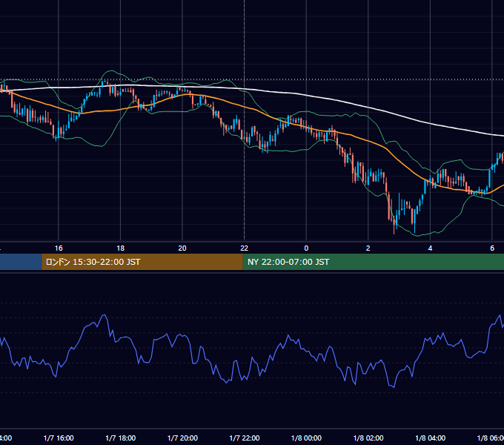Click the blue session bar before ロンドン
The height and width of the screenshot is (445, 504).
[x=21, y=262]
